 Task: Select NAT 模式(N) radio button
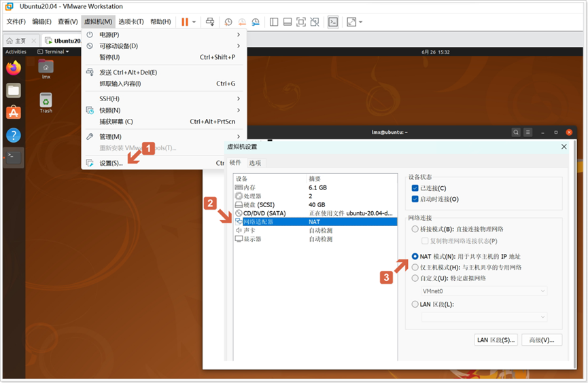coord(415,256)
